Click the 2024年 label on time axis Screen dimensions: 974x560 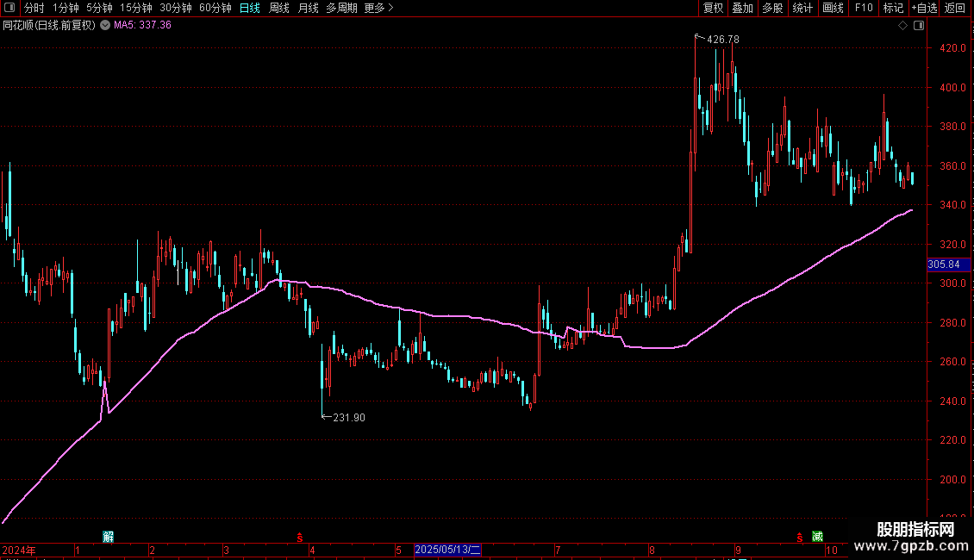pos(19,550)
